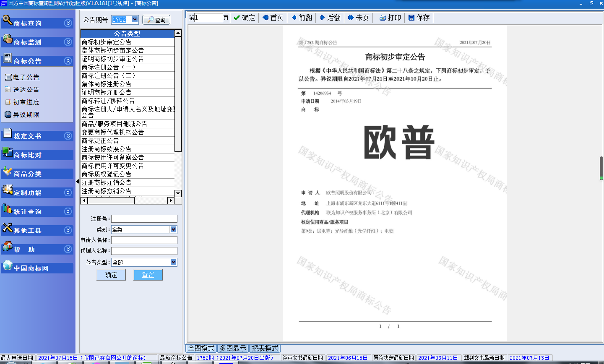Click the 商标比对 comparison icon

click(x=7, y=152)
